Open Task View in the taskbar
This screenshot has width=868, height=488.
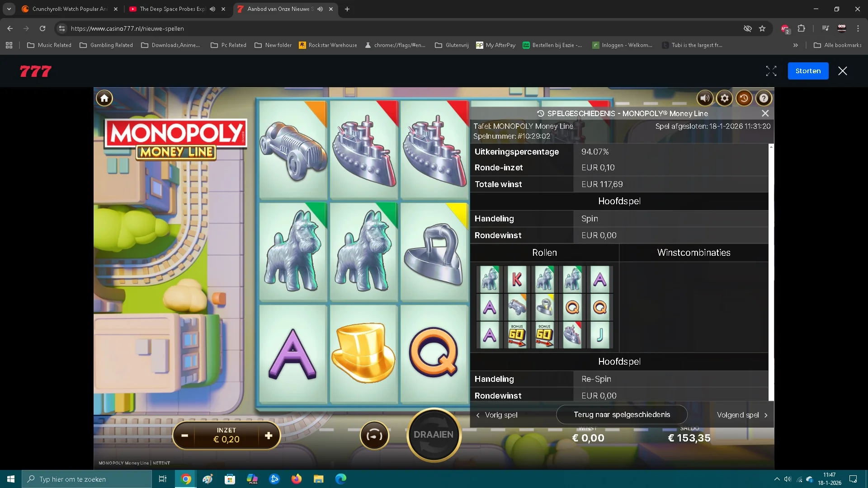163,479
